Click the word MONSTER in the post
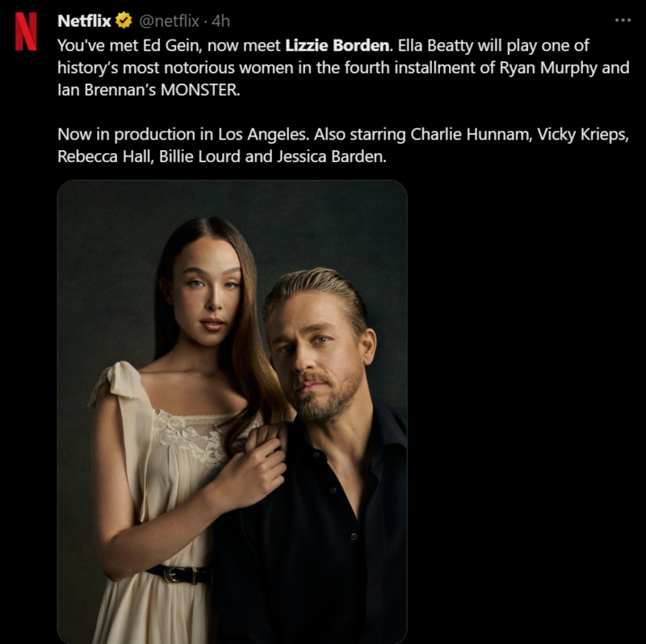The image size is (646, 644). pyautogui.click(x=199, y=90)
